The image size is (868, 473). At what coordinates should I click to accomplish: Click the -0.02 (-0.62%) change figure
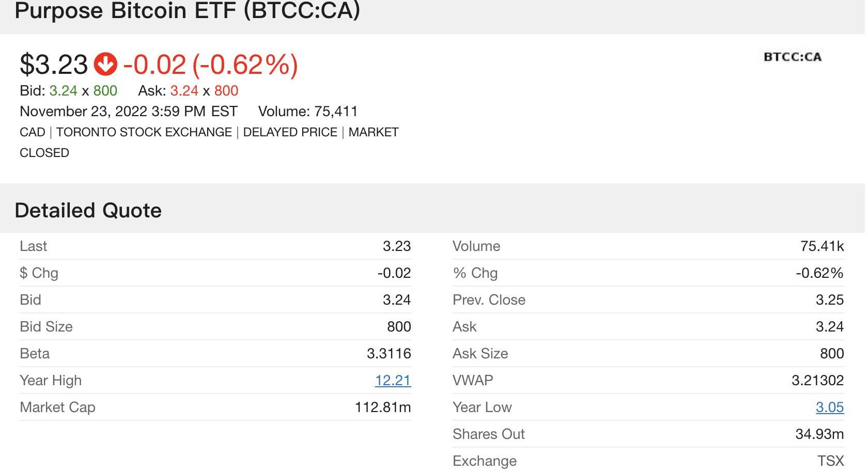pos(210,65)
